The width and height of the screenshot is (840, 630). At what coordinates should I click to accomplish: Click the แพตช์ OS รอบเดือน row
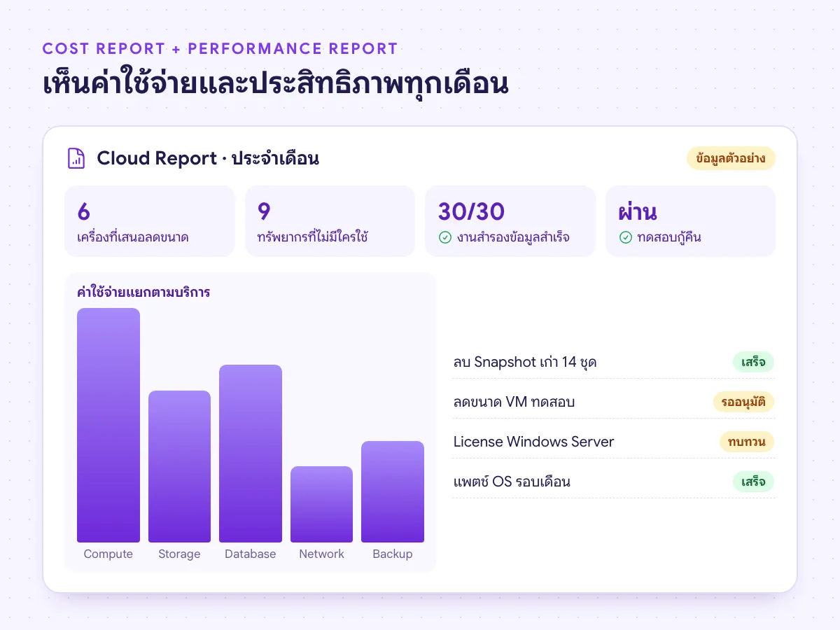(x=614, y=482)
